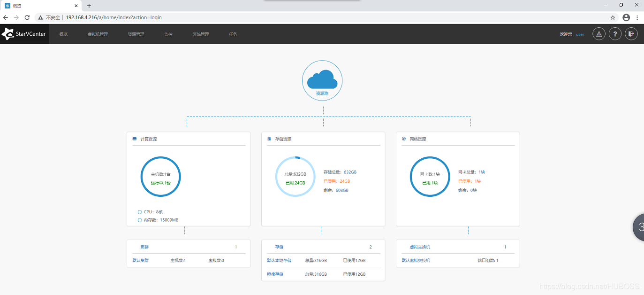Click the user account name link
Image resolution: width=644 pixels, height=295 pixels.
click(x=580, y=34)
